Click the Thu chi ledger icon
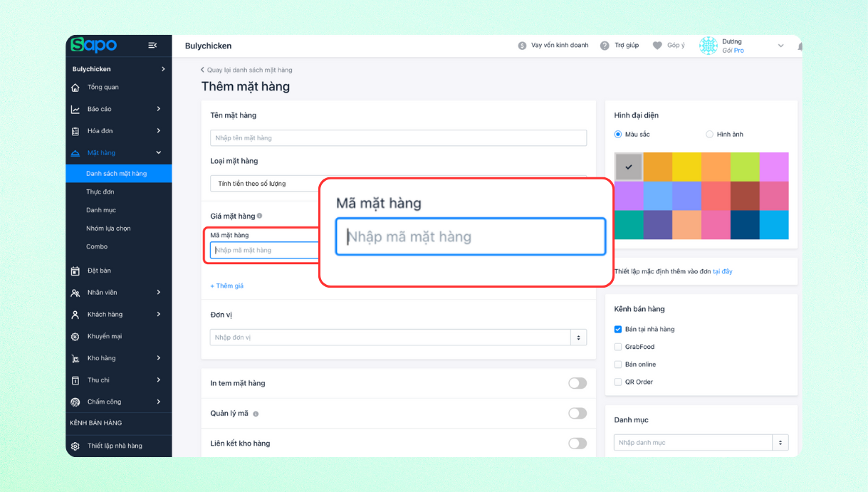Screen dimensions: 868x492 75,380
